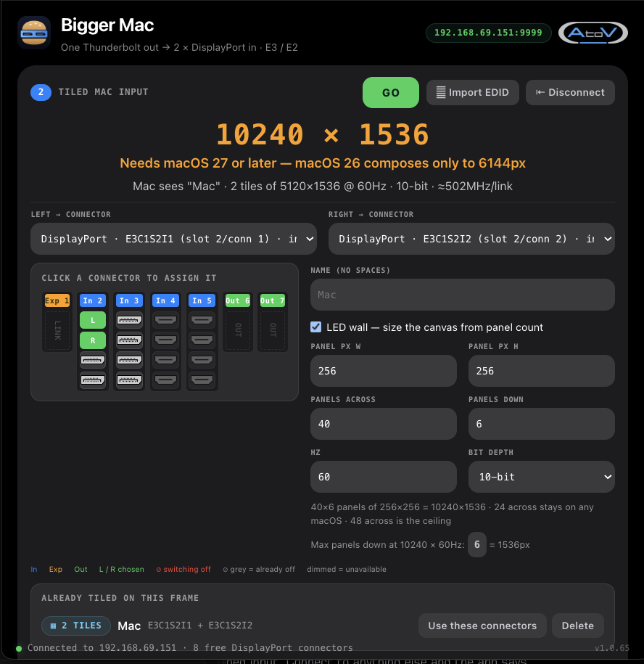The image size is (644, 664).
Task: Click the second HDMI connector in slot In 5
Action: point(202,340)
